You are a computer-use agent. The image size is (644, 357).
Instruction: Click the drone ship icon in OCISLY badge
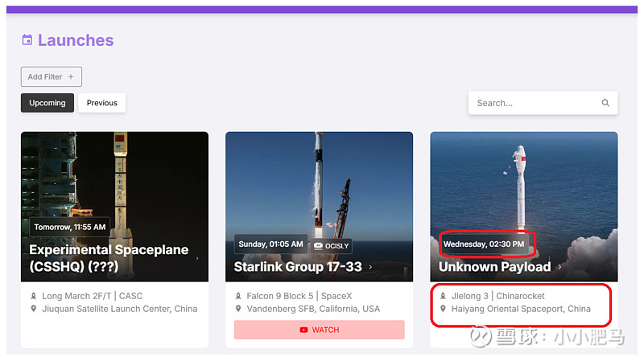tap(318, 246)
